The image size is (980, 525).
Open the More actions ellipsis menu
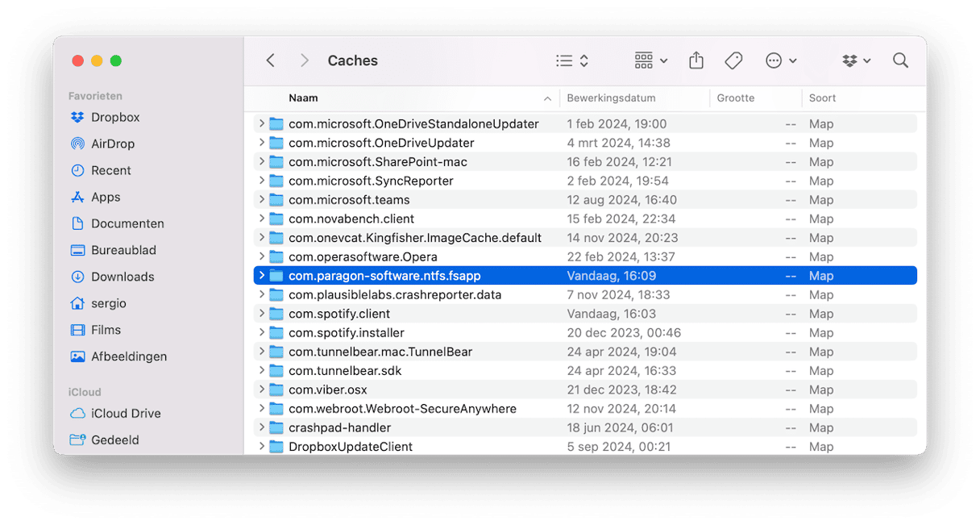tap(781, 60)
